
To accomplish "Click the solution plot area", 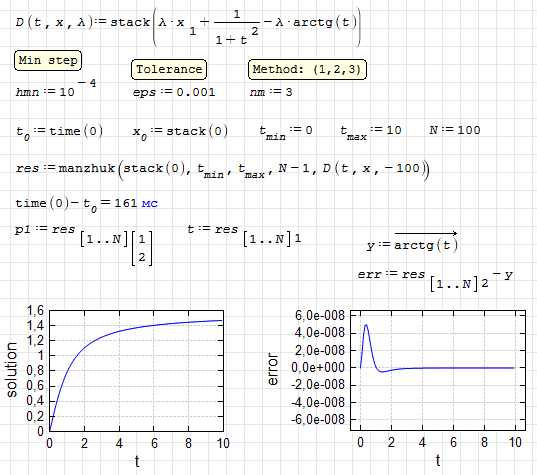I will pyautogui.click(x=136, y=371).
